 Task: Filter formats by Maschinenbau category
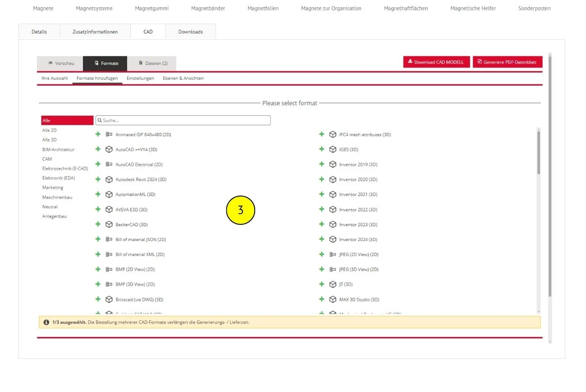click(x=57, y=197)
